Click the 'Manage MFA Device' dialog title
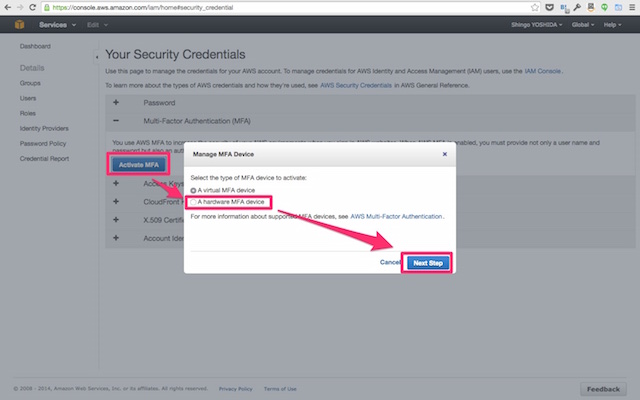The width and height of the screenshot is (640, 400). click(x=223, y=154)
